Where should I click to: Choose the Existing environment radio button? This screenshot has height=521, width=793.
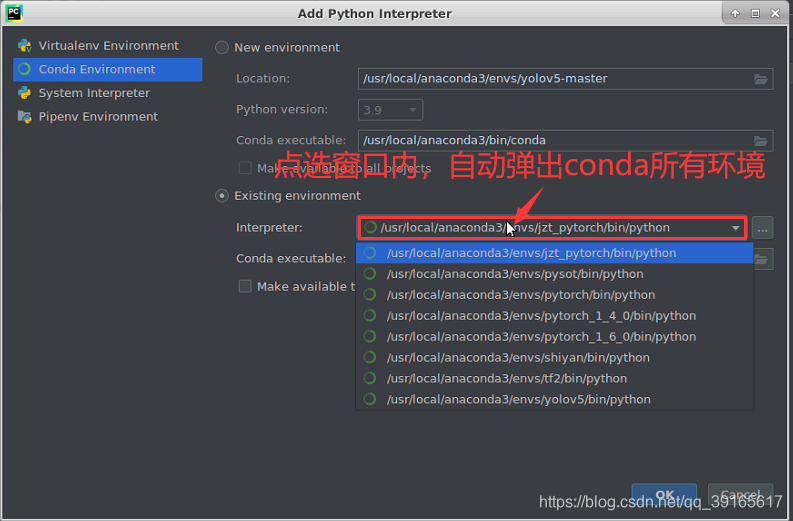pos(222,196)
